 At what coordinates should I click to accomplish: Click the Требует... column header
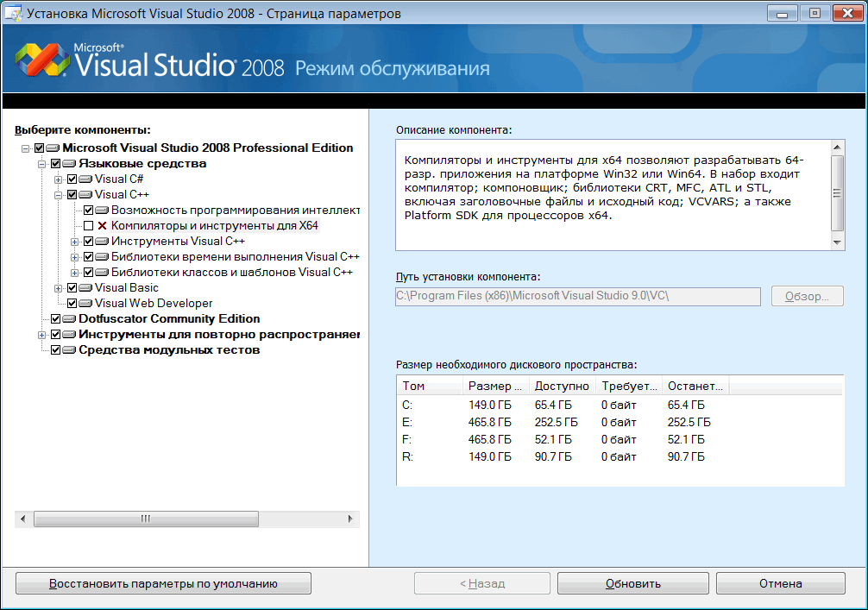click(x=629, y=386)
